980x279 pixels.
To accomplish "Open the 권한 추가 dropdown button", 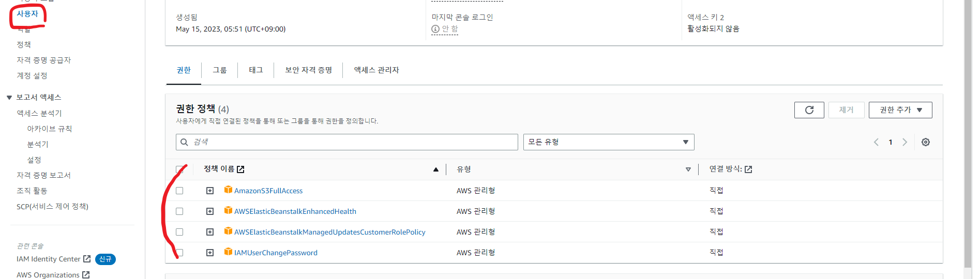I will pos(900,110).
